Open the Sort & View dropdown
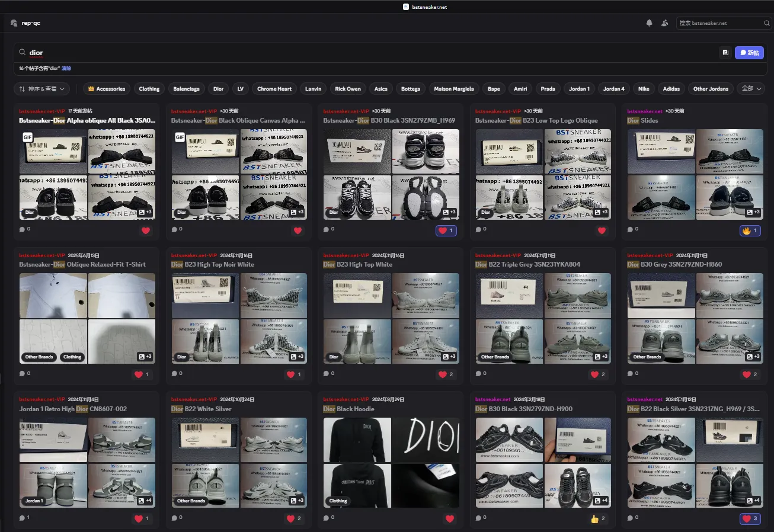The height and width of the screenshot is (532, 774). [41, 89]
